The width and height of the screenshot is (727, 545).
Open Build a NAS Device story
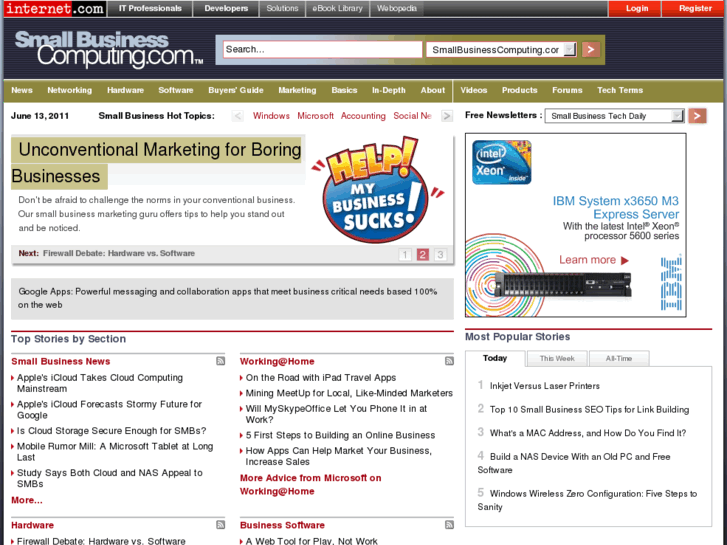click(574, 463)
